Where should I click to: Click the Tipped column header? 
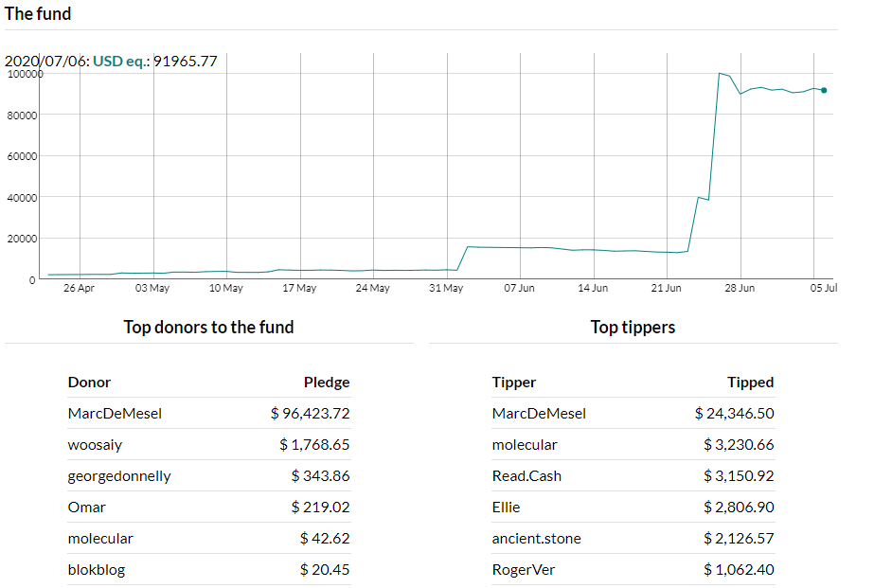(x=750, y=383)
